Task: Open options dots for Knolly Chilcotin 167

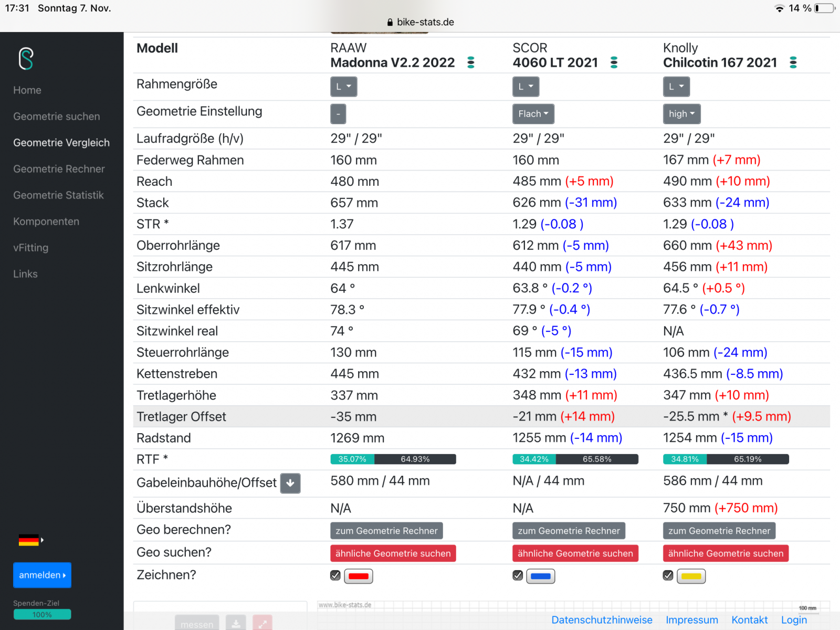Action: point(793,62)
